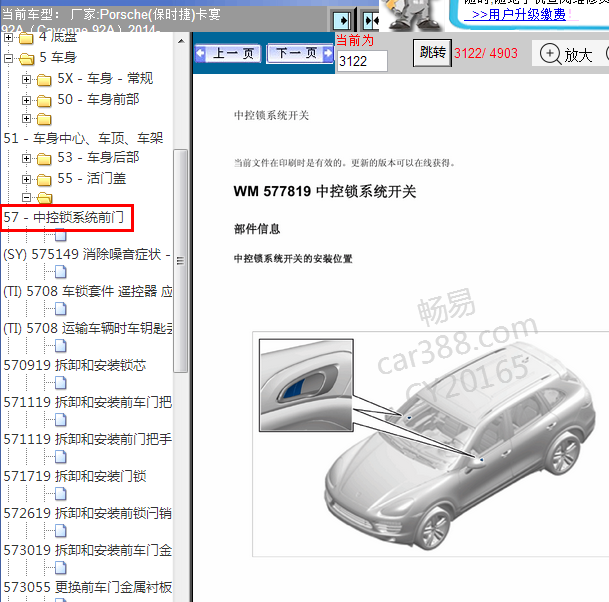The height and width of the screenshot is (602, 609).
Task: Click the expand-panel arrow icon in the header
Action: click(x=343, y=21)
